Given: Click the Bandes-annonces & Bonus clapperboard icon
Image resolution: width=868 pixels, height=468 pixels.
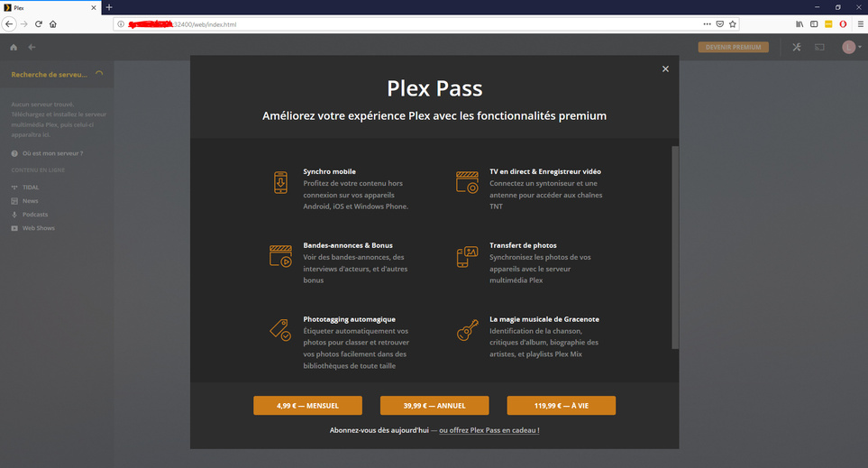Looking at the screenshot, I should point(280,256).
